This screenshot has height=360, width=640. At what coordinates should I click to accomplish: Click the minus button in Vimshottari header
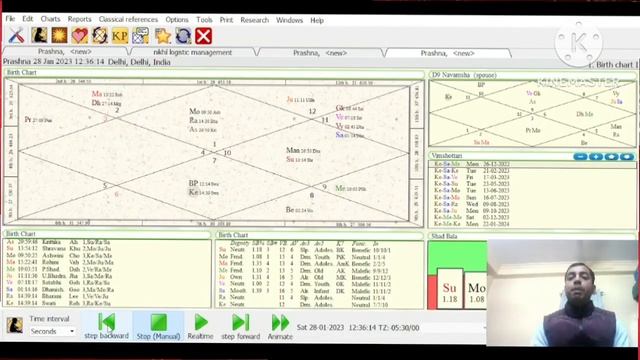coord(580,156)
